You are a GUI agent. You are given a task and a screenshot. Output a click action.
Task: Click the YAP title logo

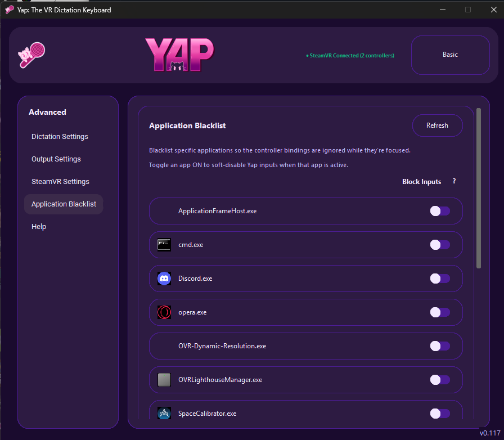pos(179,55)
